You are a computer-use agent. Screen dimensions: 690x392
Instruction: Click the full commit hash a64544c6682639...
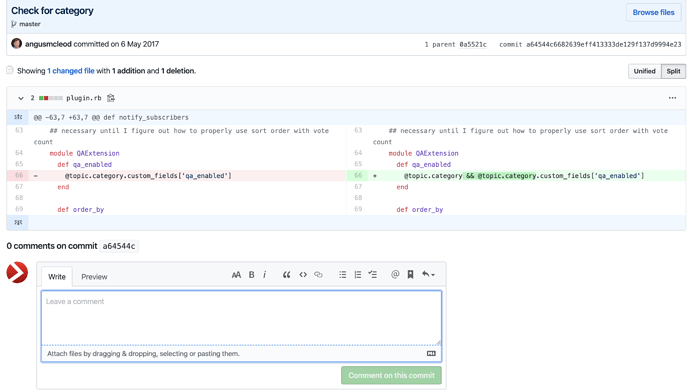point(603,44)
